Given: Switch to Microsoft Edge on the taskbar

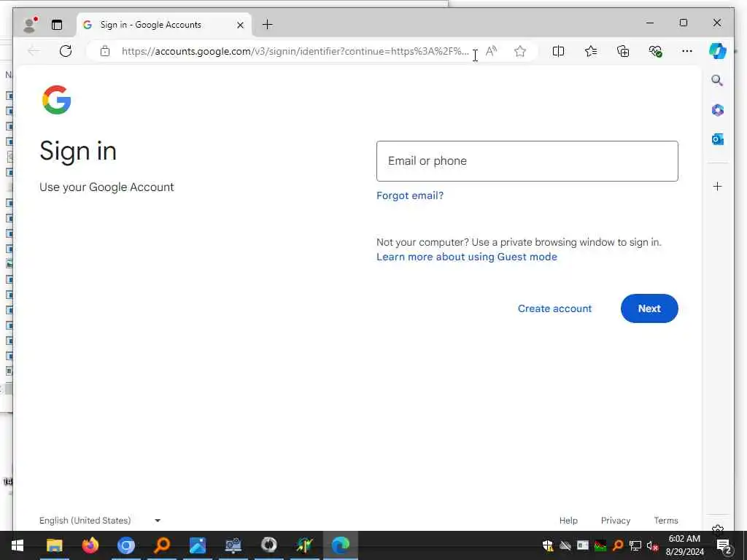Looking at the screenshot, I should pyautogui.click(x=341, y=545).
